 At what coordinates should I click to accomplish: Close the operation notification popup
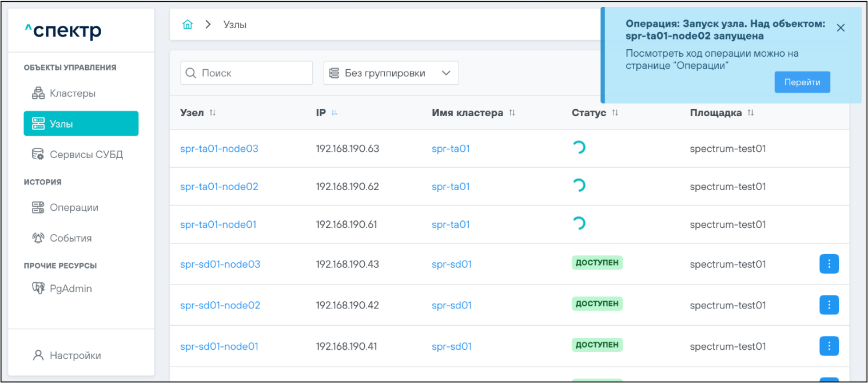point(840,28)
